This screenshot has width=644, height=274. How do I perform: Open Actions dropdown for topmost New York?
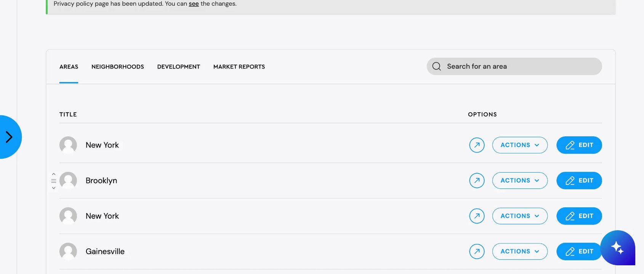pyautogui.click(x=520, y=145)
